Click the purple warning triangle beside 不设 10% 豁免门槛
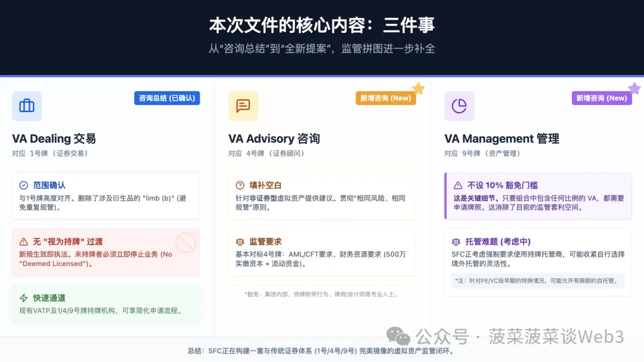644x362 pixels. tap(458, 185)
